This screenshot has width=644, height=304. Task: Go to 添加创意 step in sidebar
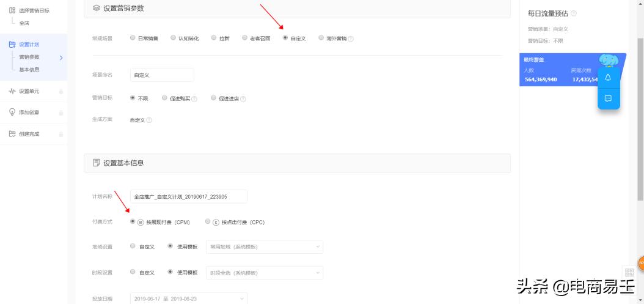[x=29, y=113]
